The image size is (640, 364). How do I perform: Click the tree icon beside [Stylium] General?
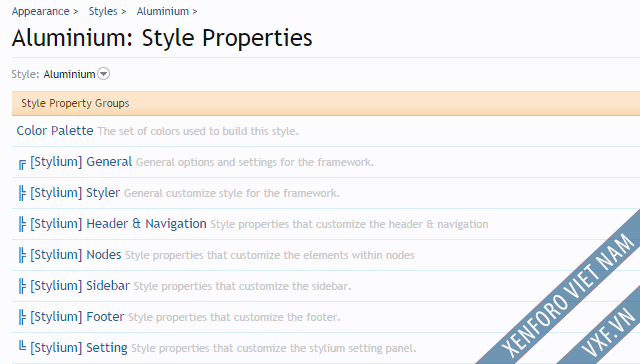coord(22,164)
